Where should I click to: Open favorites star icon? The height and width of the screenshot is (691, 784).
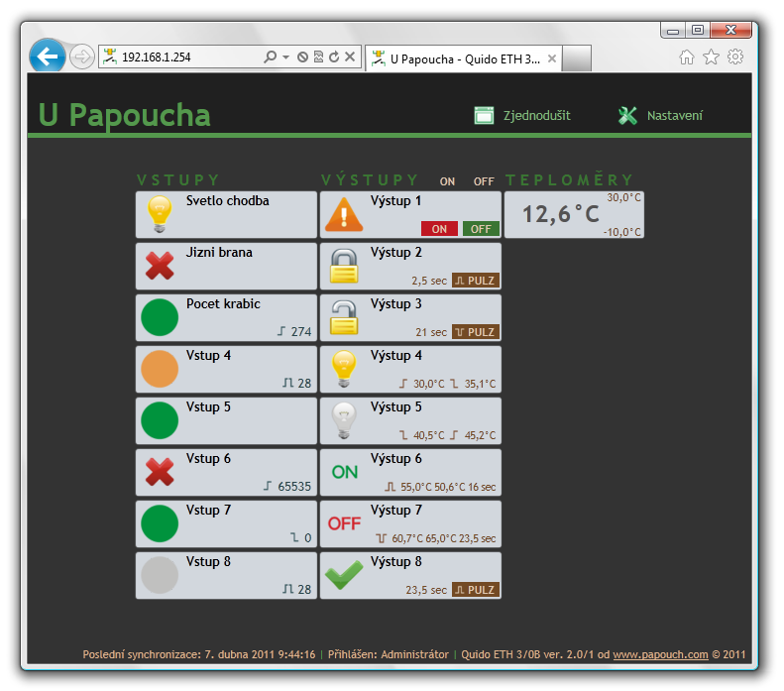[711, 57]
